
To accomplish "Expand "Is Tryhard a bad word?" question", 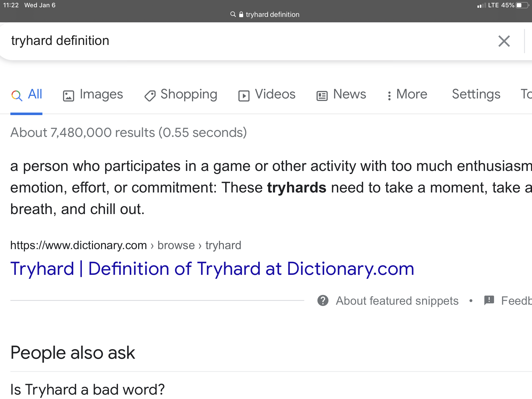I will pyautogui.click(x=88, y=389).
